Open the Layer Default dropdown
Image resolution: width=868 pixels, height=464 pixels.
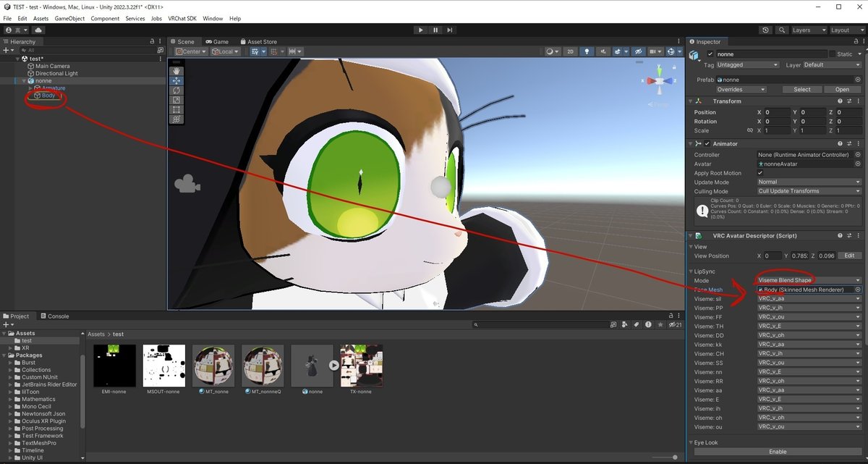pos(833,64)
